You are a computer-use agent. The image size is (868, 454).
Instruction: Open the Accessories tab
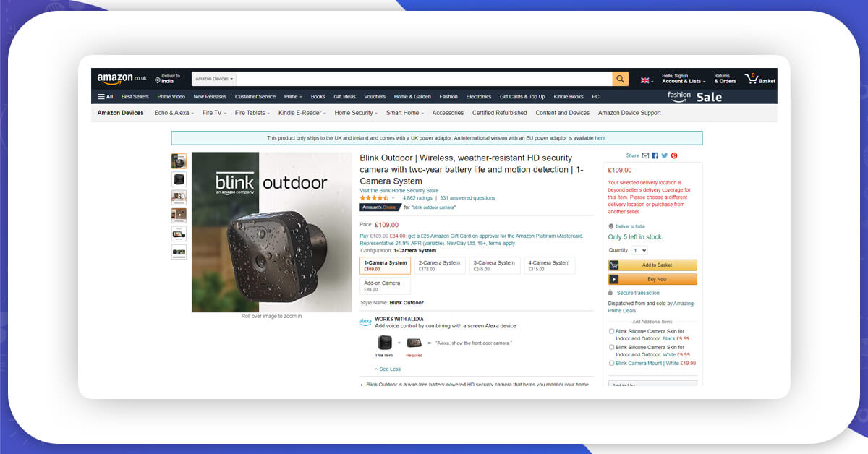[448, 113]
